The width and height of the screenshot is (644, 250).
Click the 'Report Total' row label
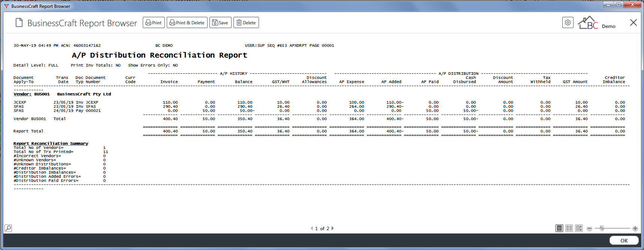click(28, 131)
